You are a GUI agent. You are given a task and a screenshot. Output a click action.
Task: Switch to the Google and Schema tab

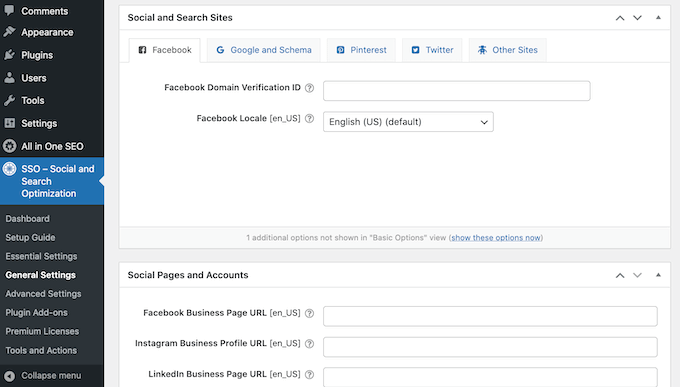coord(264,50)
